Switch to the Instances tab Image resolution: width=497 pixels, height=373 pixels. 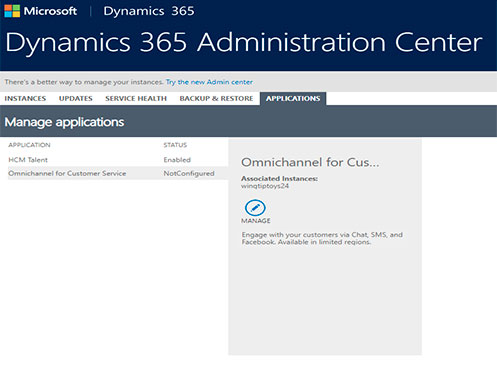(25, 99)
